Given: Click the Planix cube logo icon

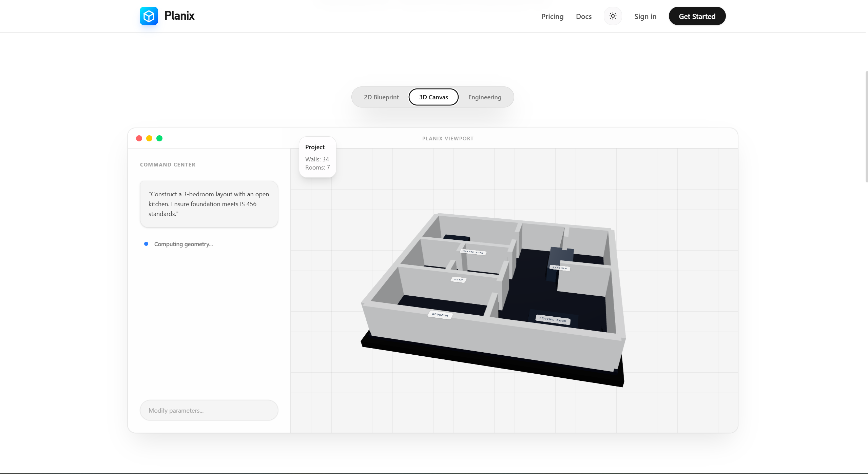Looking at the screenshot, I should 149,16.
